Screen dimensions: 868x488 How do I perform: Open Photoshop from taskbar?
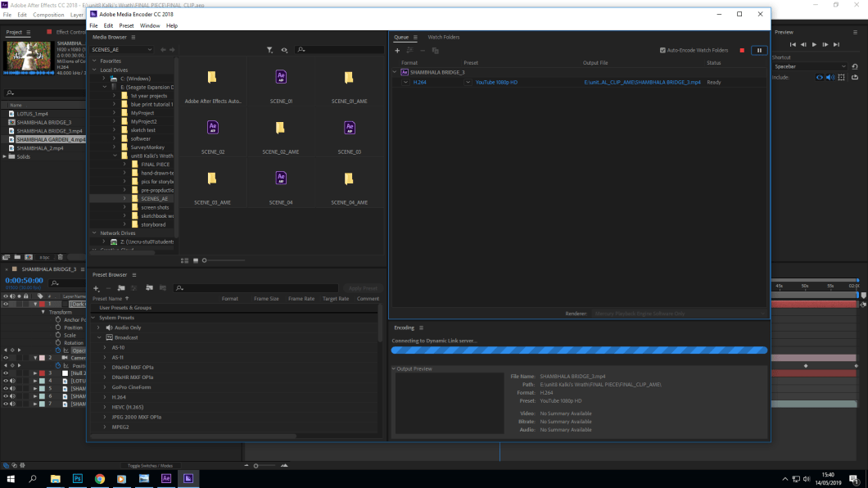pyautogui.click(x=78, y=479)
